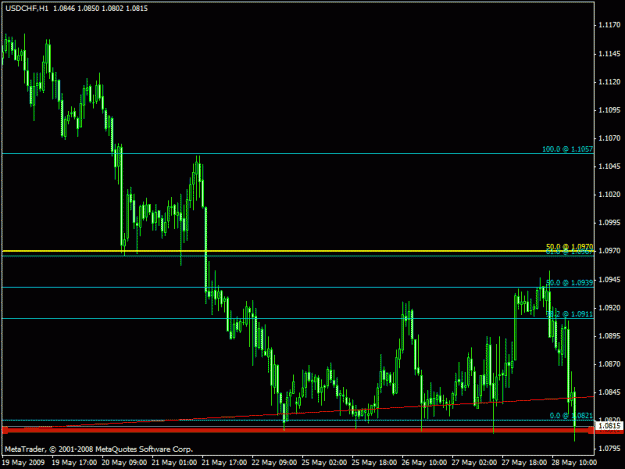The image size is (625, 469).
Task: Click the 1.0920 price axis label
Action: point(609,308)
